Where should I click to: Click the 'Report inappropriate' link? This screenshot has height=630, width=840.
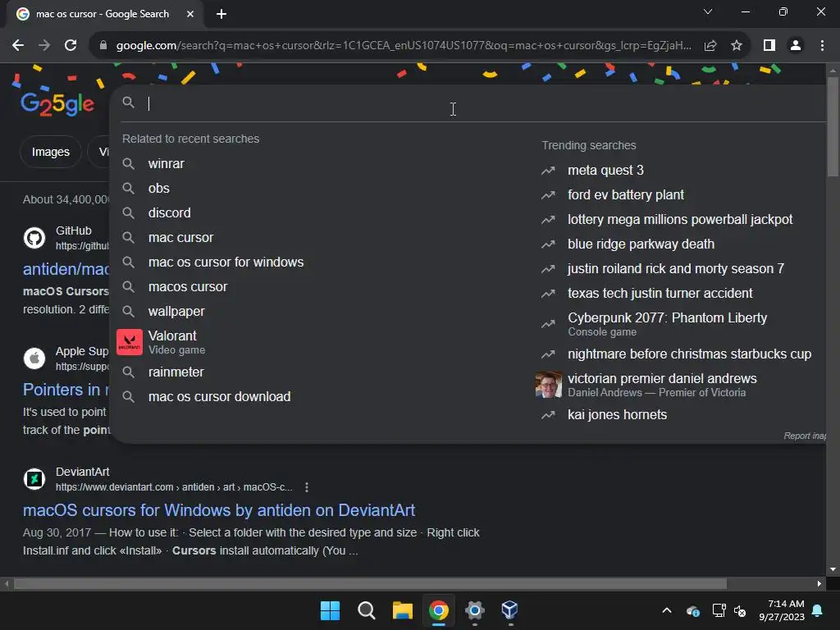click(805, 436)
